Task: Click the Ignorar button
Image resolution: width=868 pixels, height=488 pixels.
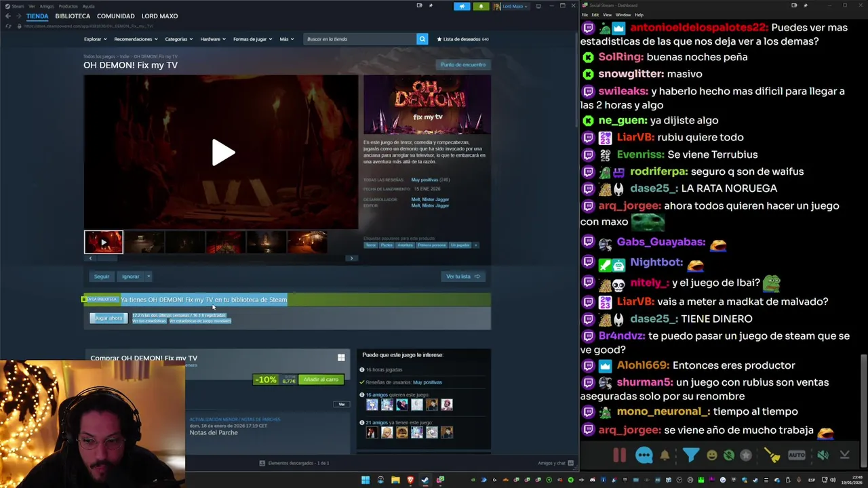Action: [x=130, y=277]
